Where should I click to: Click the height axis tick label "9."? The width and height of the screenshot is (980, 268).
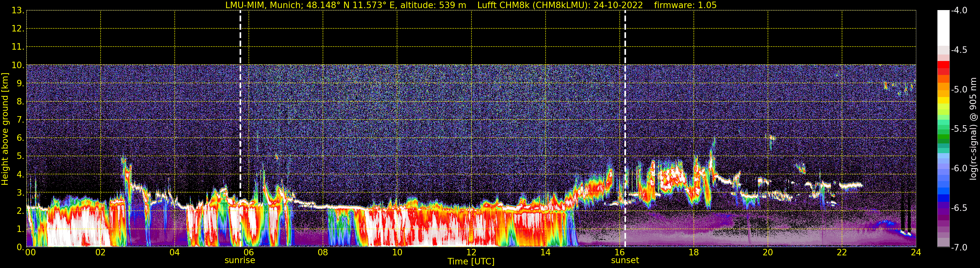click(20, 83)
